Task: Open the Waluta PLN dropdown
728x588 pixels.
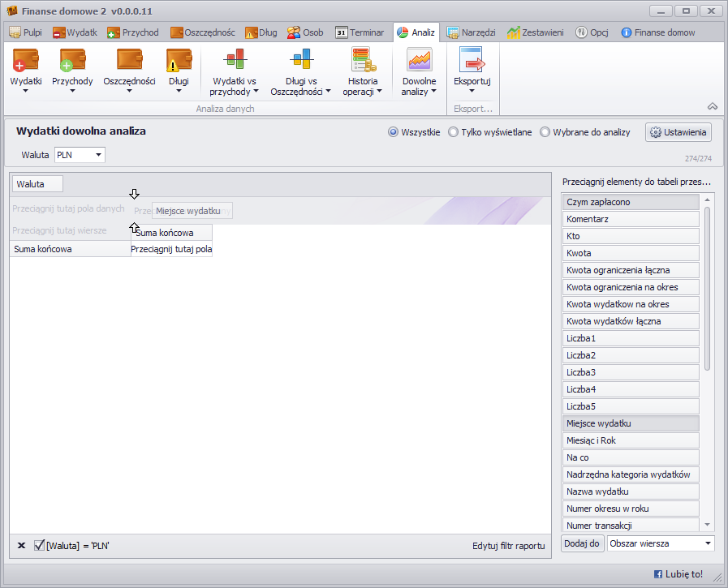Action: click(98, 155)
